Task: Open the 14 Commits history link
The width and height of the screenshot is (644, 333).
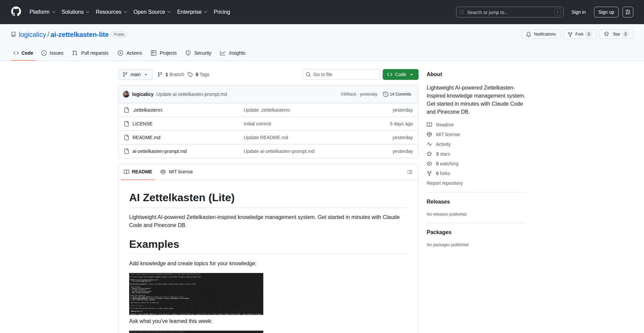Action: [x=397, y=94]
